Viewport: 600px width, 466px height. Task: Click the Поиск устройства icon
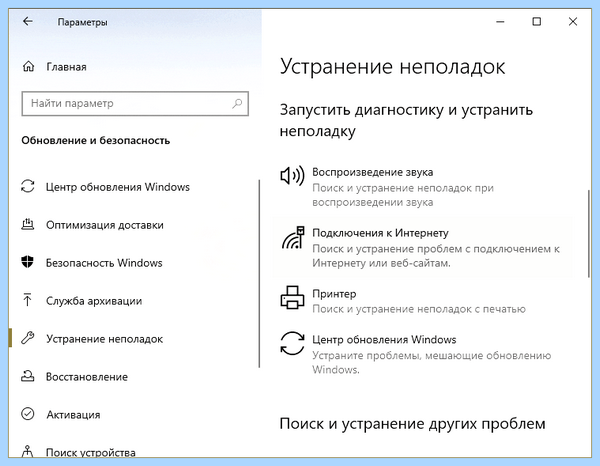[x=28, y=451]
